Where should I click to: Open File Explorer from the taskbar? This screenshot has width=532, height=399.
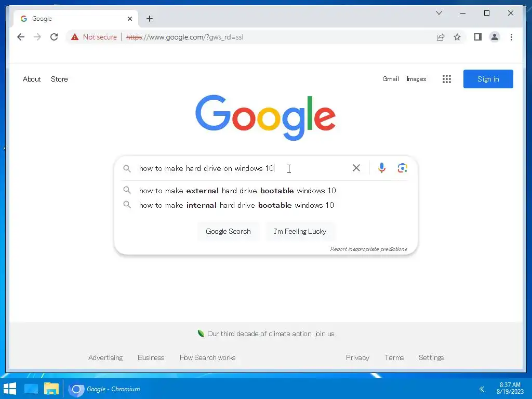pyautogui.click(x=51, y=389)
